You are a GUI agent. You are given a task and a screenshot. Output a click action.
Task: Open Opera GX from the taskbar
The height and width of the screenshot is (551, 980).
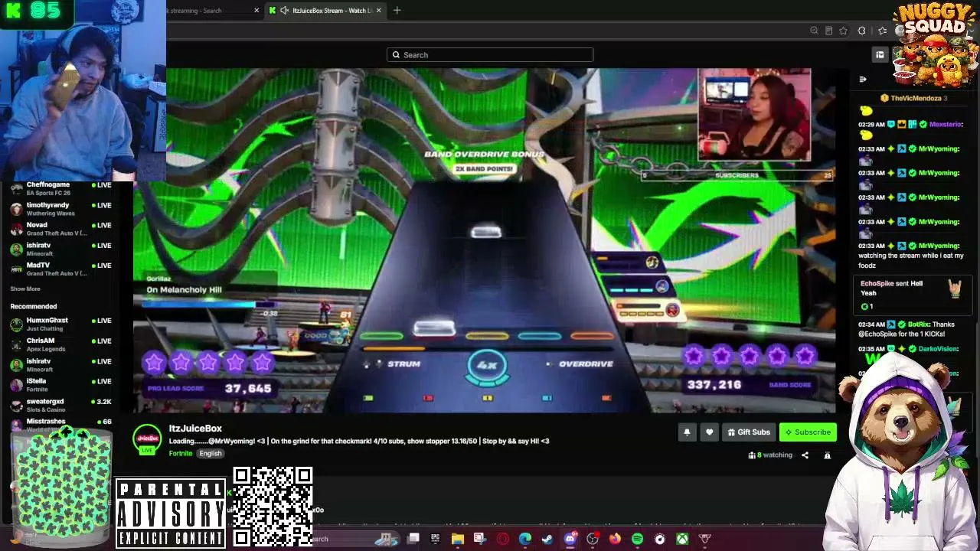tap(502, 539)
